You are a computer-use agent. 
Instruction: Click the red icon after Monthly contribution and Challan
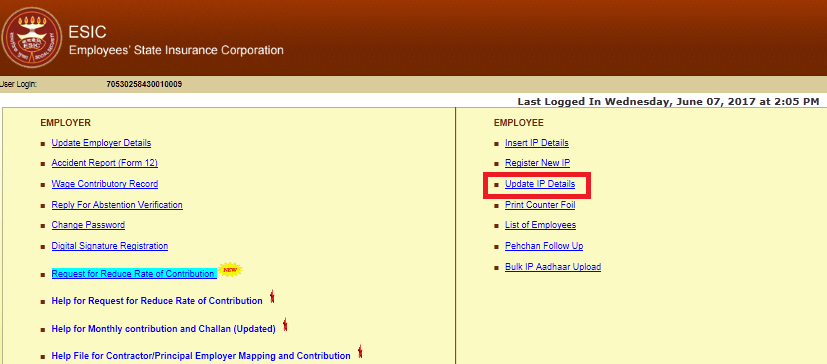tap(285, 324)
